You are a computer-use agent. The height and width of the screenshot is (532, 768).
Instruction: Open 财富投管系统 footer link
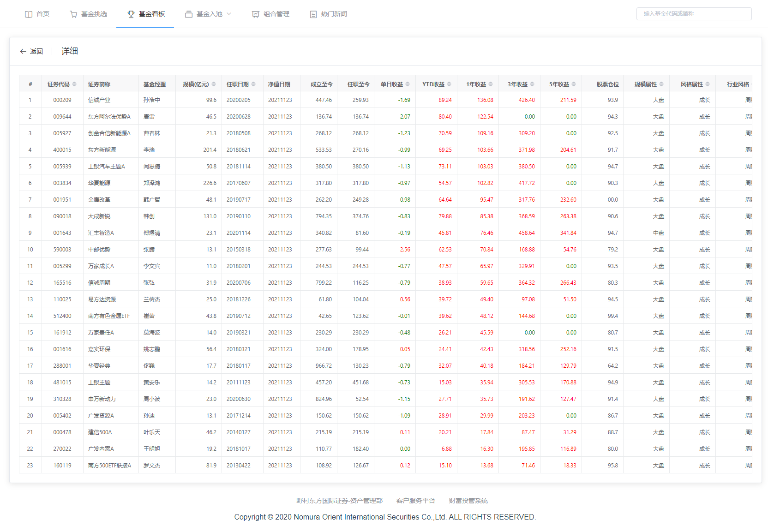[468, 501]
